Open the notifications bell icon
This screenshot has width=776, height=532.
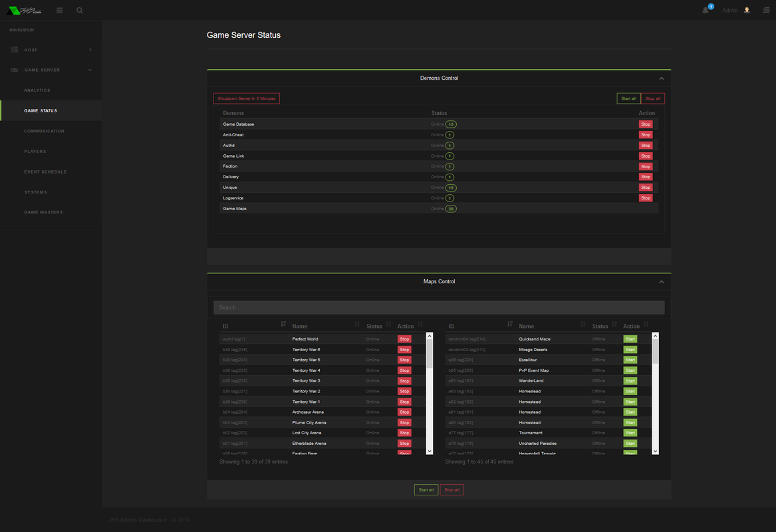pyautogui.click(x=706, y=10)
